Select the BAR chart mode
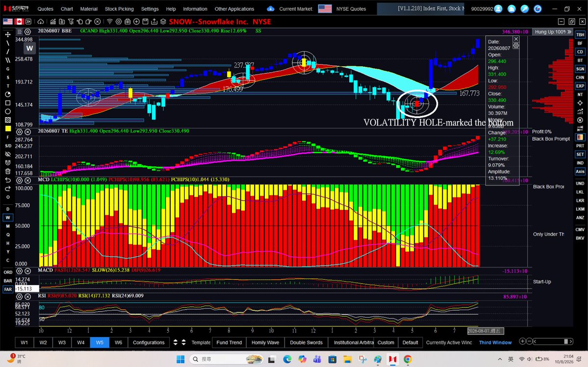Viewport: 588px width, 367px height. (x=7, y=281)
